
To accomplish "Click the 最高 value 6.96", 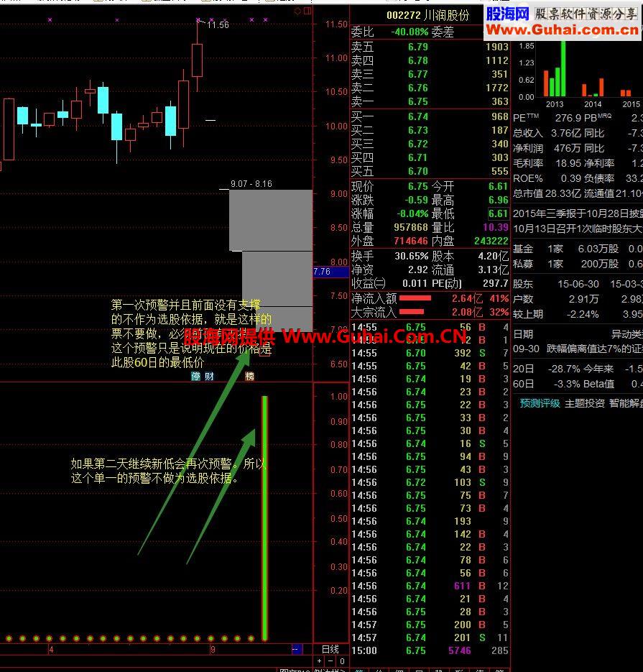I will click(499, 200).
